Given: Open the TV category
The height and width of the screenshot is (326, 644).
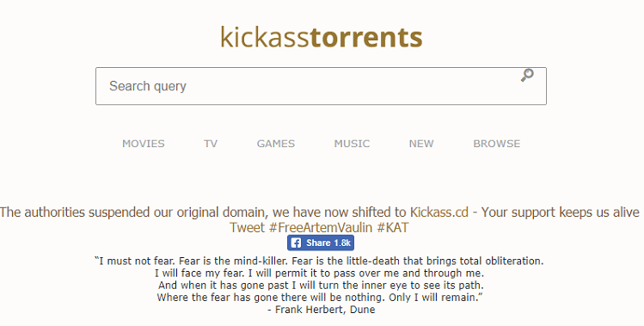Looking at the screenshot, I should point(211,144).
